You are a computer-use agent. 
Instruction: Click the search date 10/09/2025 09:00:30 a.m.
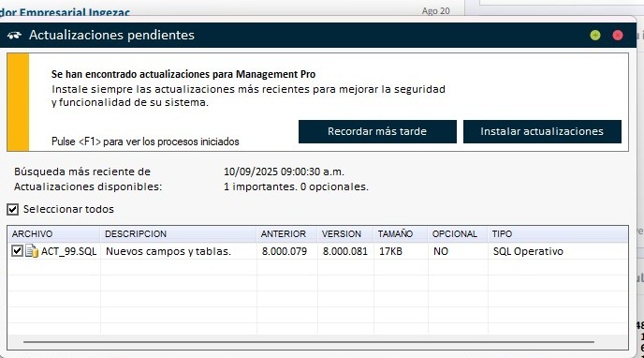(x=284, y=172)
